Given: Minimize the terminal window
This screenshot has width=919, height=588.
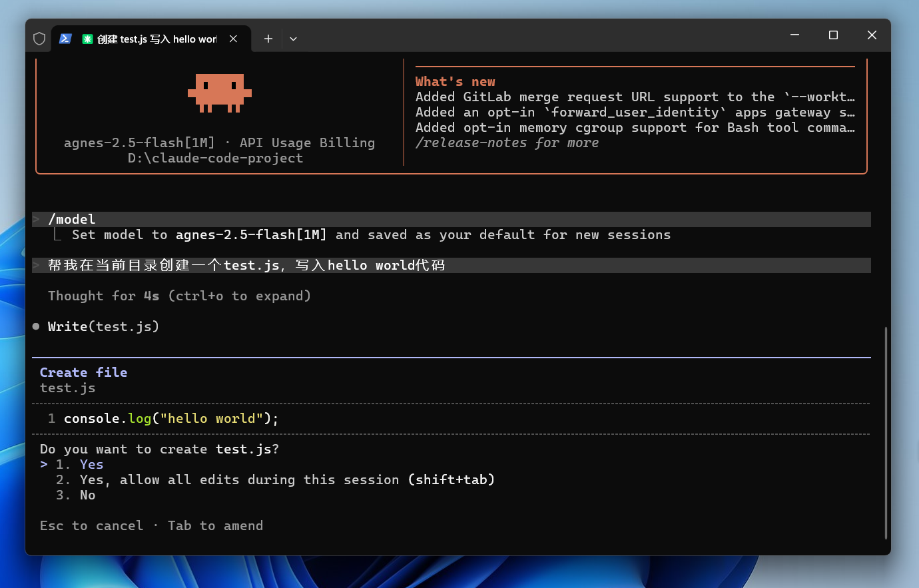Looking at the screenshot, I should 794,35.
